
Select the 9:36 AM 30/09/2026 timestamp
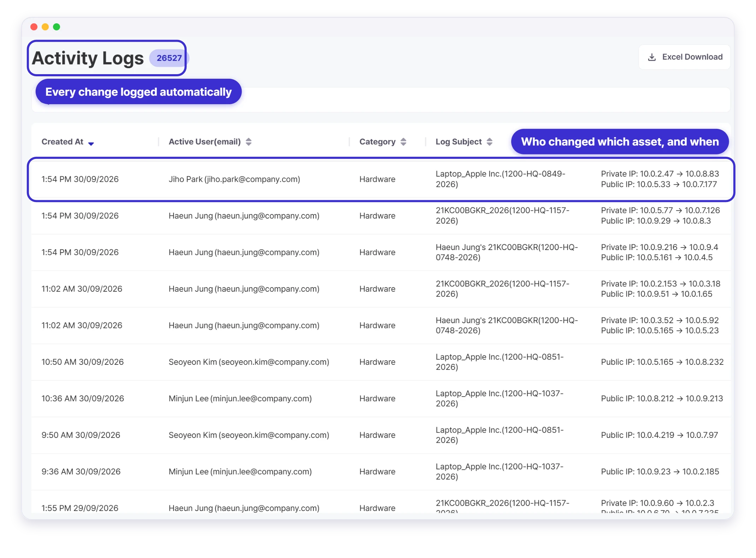pyautogui.click(x=81, y=472)
